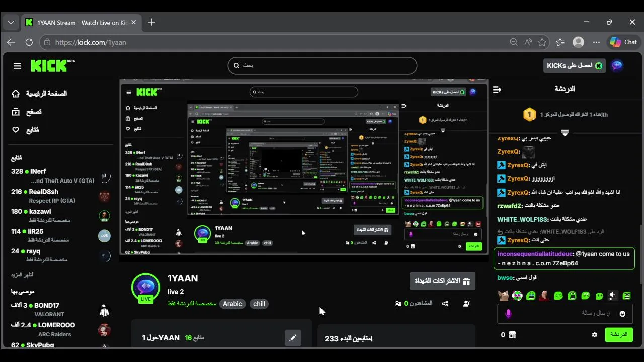Image resolution: width=644 pixels, height=362 pixels.
Task: Click the browser back arrow
Action: coord(11,42)
